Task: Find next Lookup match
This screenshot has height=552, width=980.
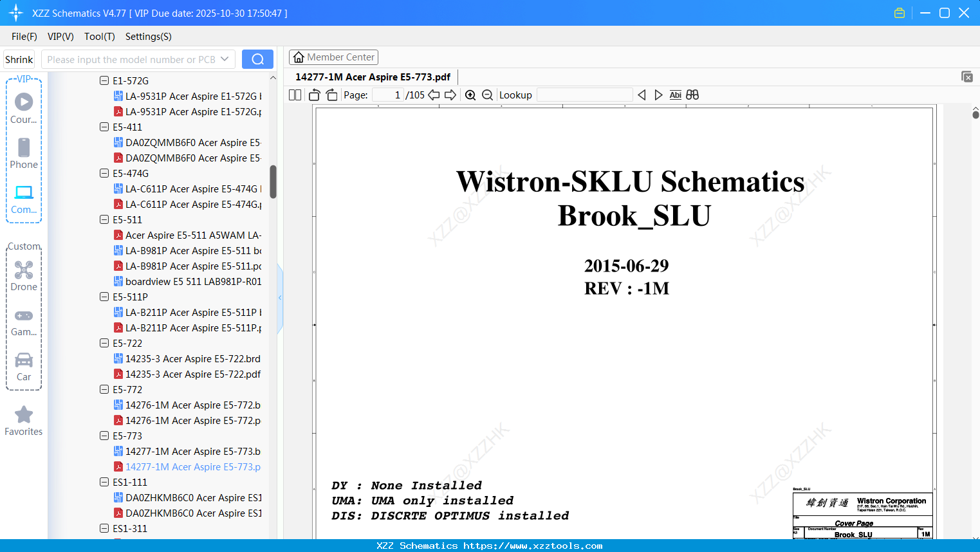Action: (658, 95)
